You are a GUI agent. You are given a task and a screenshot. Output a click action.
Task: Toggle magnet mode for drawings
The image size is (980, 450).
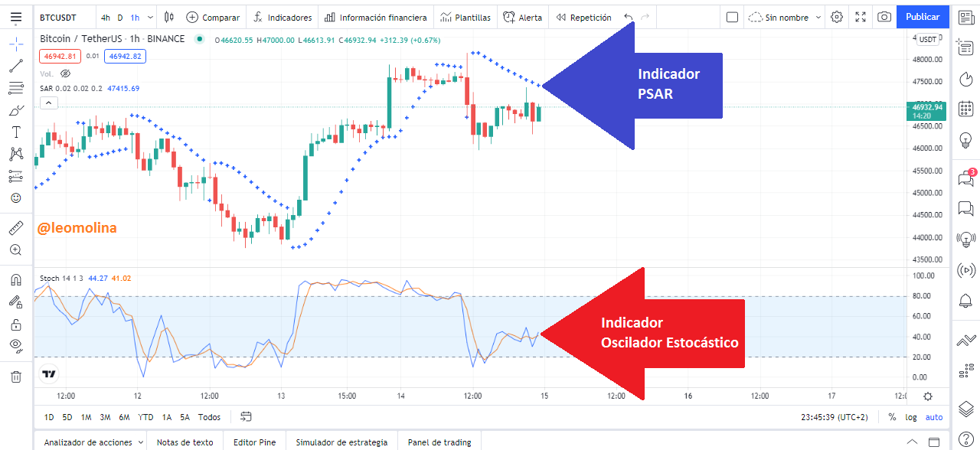16,279
